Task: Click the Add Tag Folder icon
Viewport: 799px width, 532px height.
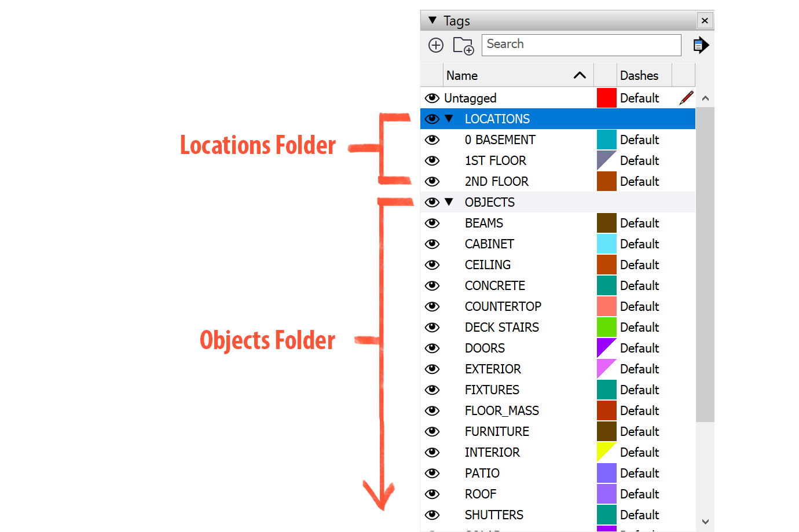Action: point(463,45)
